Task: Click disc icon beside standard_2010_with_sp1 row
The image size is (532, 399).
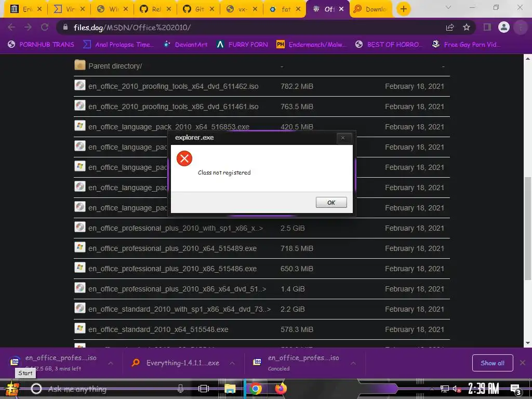Action: pyautogui.click(x=79, y=308)
